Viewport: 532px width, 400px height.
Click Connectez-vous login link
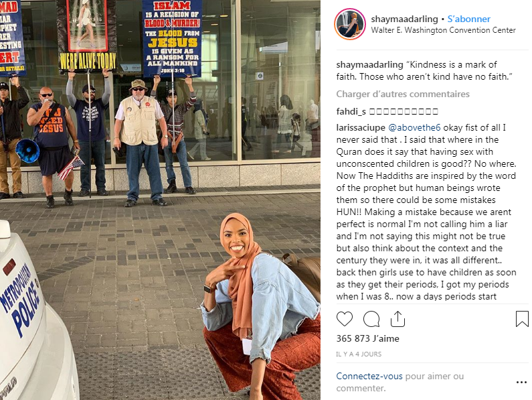tap(369, 376)
